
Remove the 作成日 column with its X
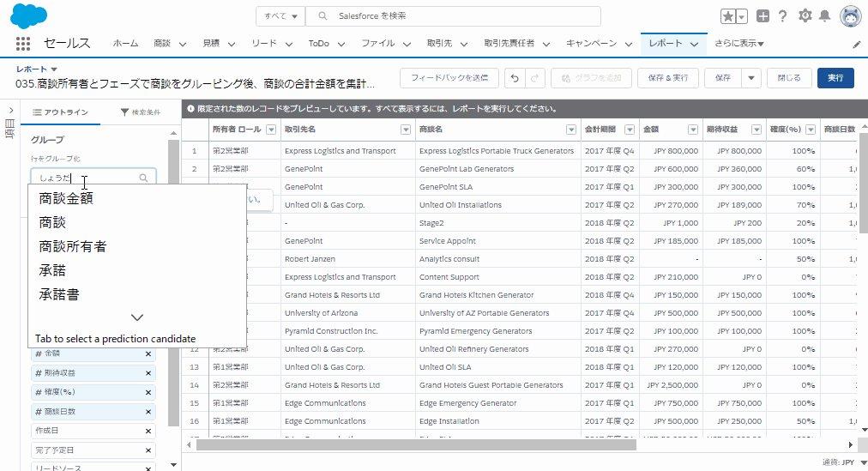148,432
